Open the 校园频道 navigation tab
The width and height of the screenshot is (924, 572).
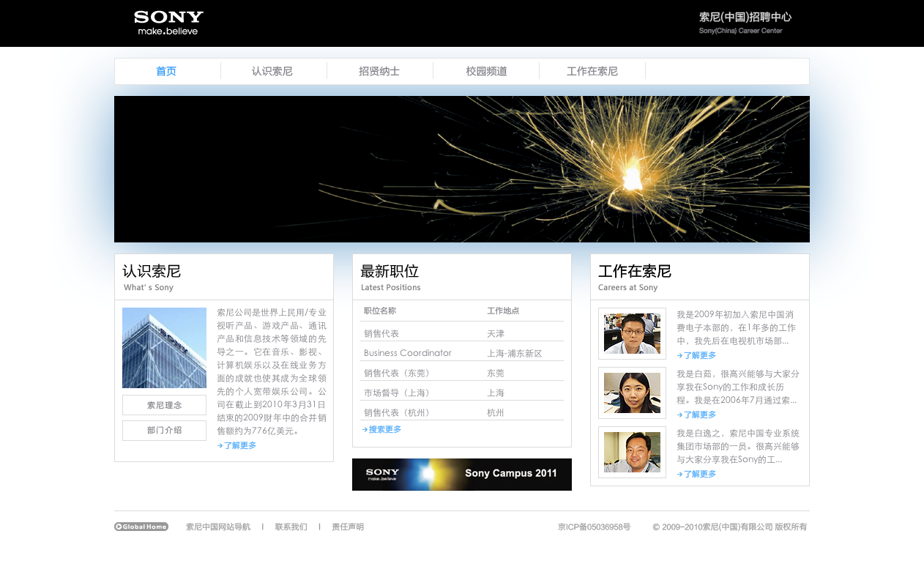(486, 72)
